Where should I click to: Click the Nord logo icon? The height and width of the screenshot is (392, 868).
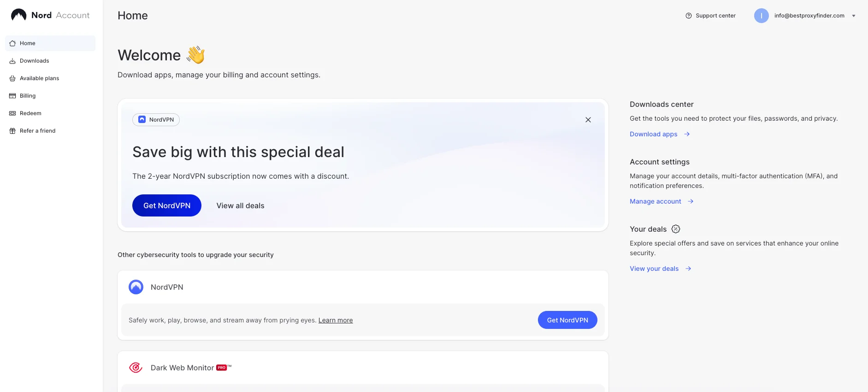pos(18,15)
